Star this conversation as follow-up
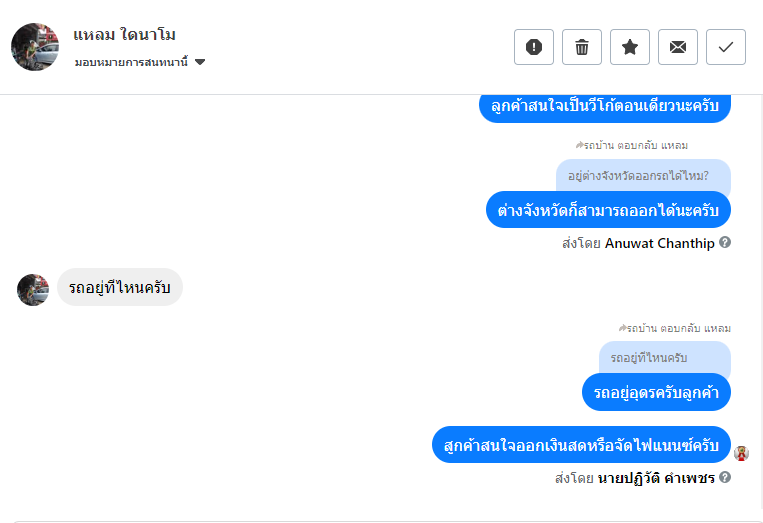Screen dimensions: 763x523 (x=630, y=47)
